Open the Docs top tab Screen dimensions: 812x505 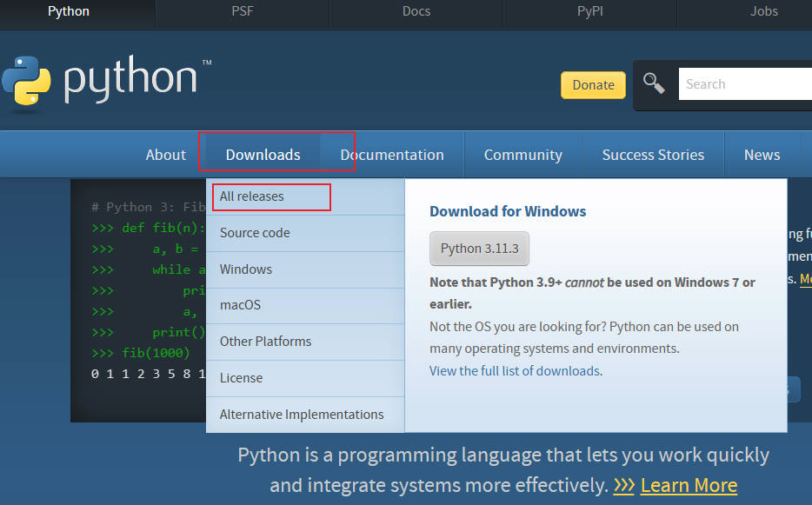416,11
